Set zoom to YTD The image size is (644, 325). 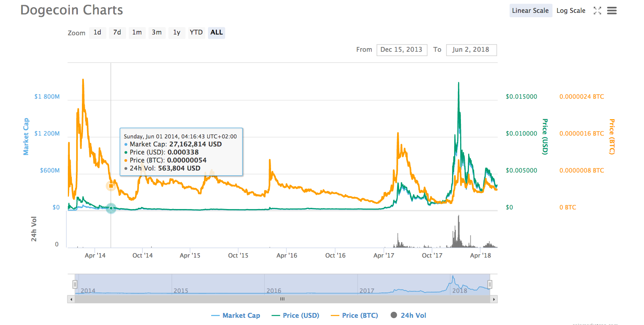pos(196,32)
